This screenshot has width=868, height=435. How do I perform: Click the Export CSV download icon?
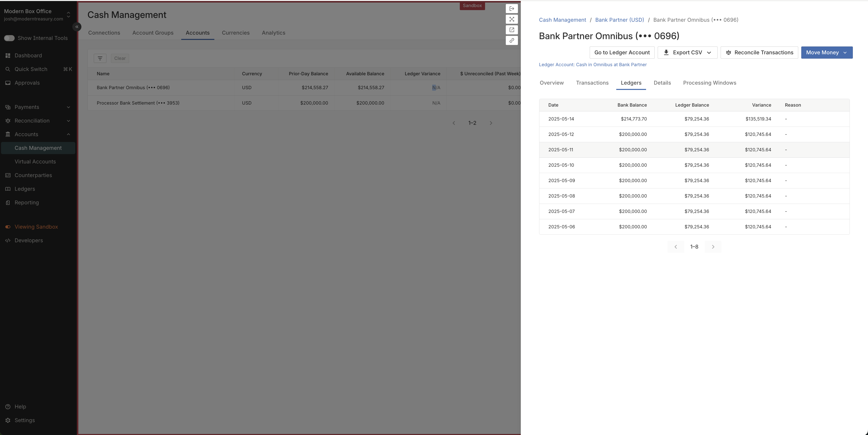click(x=666, y=53)
